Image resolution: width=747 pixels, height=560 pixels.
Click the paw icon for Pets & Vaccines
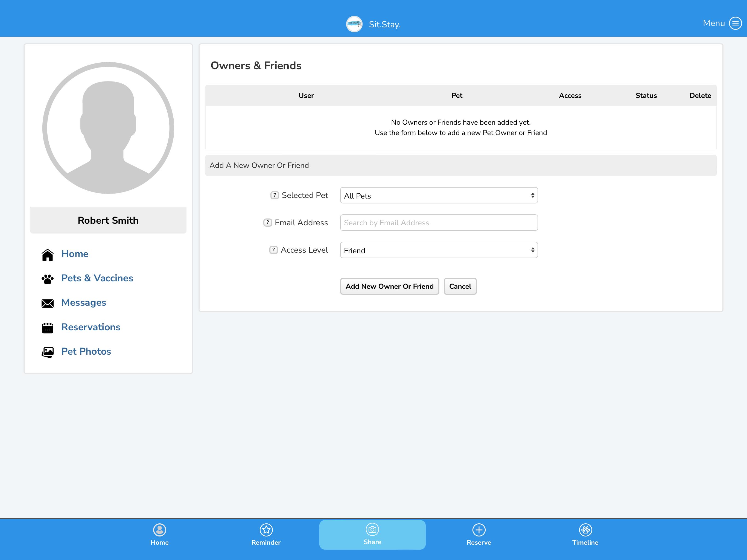48,279
